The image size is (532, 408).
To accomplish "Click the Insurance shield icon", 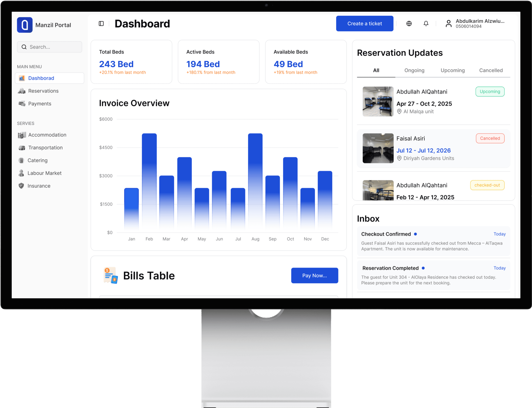I will (21, 186).
